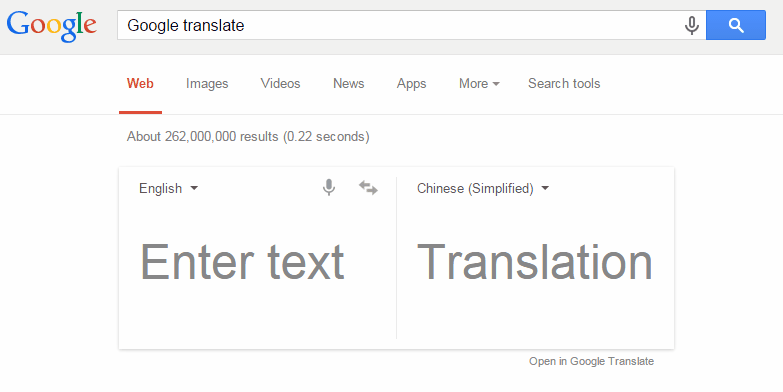Click the blue magnifier search button

[x=736, y=25]
